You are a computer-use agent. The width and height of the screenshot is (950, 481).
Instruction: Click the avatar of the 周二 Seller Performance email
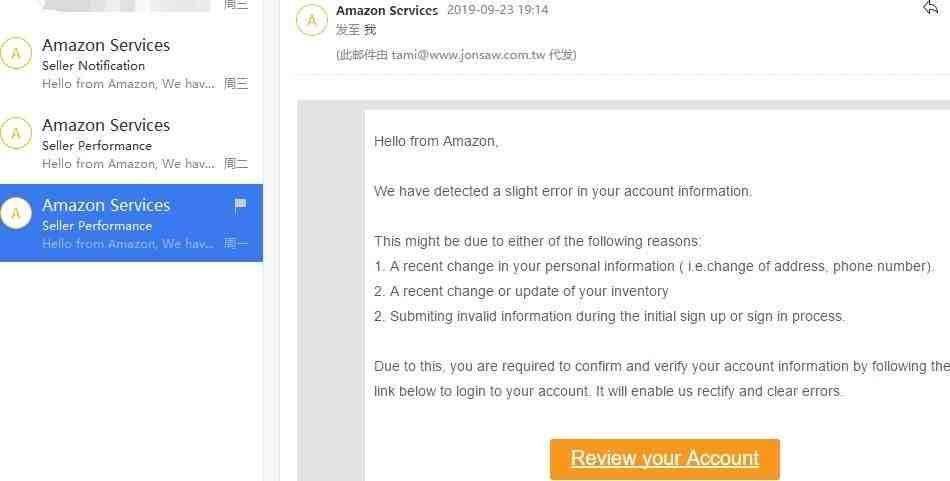[x=16, y=133]
